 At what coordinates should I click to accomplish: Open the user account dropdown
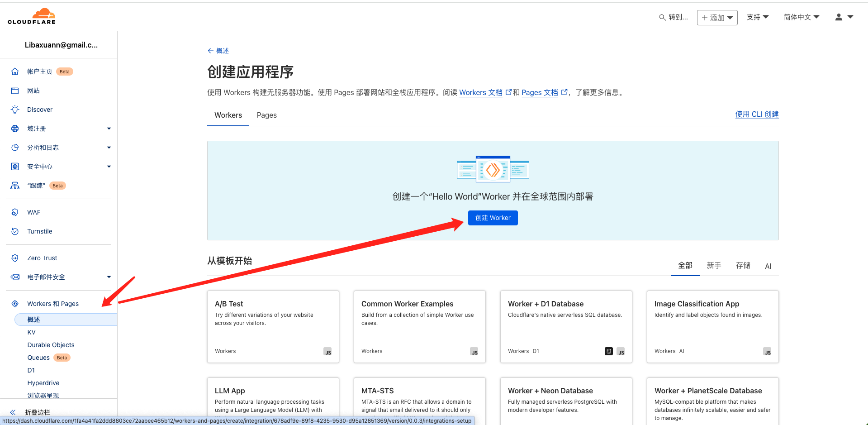pos(844,17)
